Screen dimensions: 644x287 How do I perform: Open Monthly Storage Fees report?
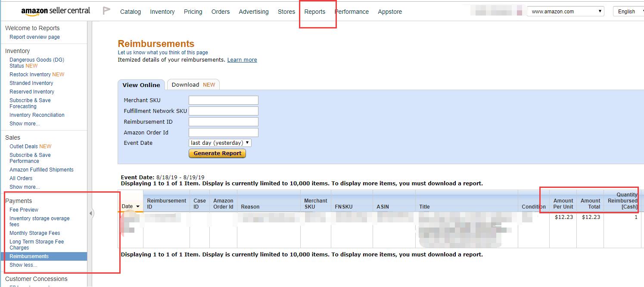tap(35, 233)
